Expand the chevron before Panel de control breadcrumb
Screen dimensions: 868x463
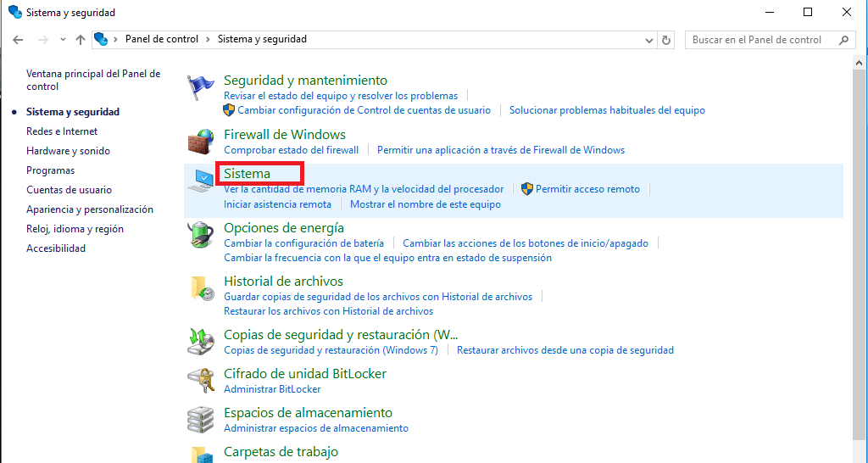pos(115,39)
